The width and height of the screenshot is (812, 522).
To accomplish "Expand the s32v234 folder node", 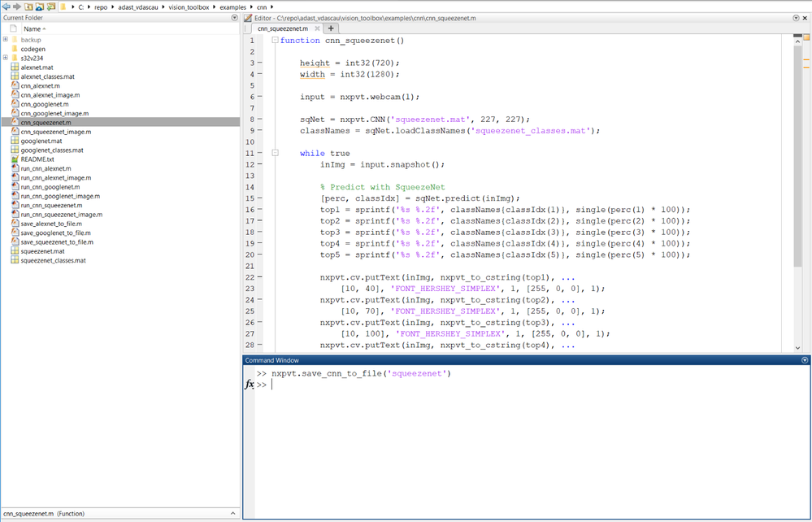I will pyautogui.click(x=5, y=58).
